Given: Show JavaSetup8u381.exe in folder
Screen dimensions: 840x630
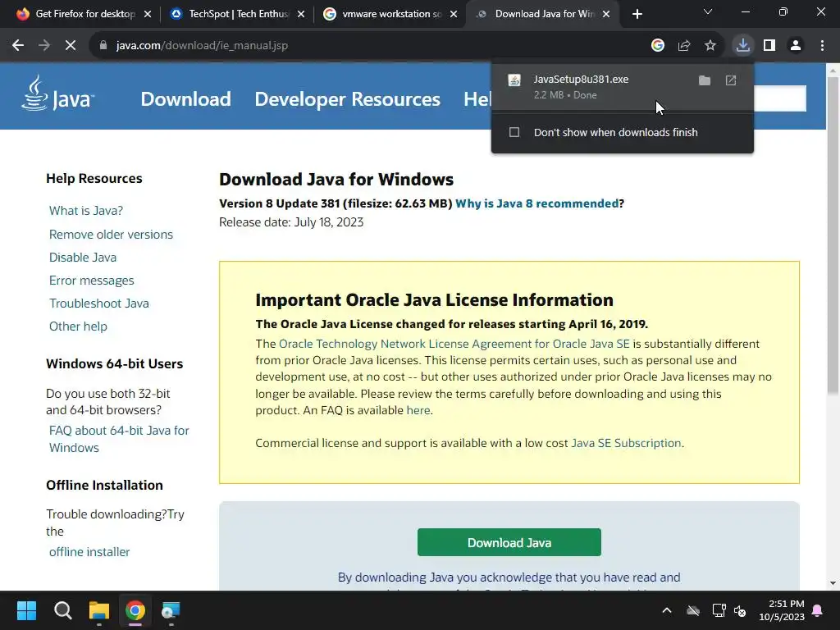Looking at the screenshot, I should click(x=705, y=80).
